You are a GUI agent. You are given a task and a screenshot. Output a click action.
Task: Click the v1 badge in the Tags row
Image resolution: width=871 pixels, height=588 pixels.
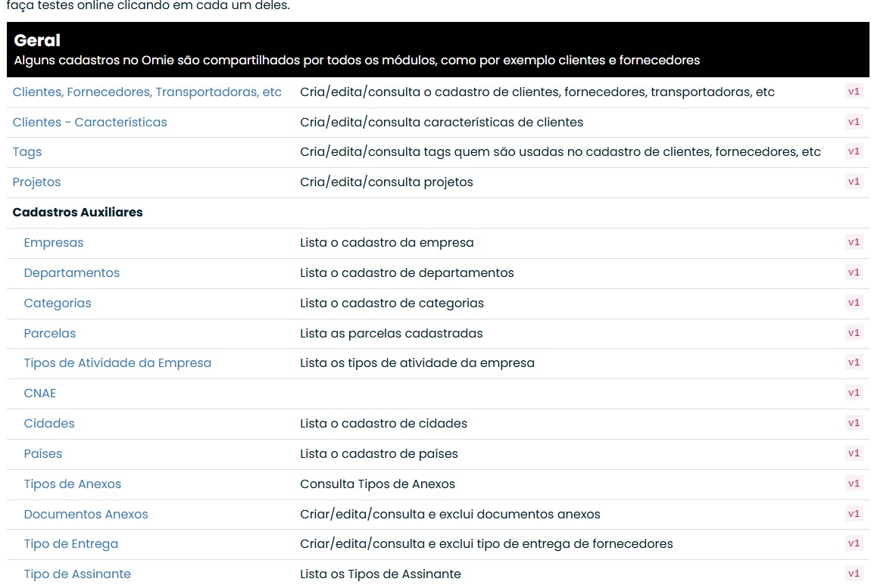click(854, 152)
